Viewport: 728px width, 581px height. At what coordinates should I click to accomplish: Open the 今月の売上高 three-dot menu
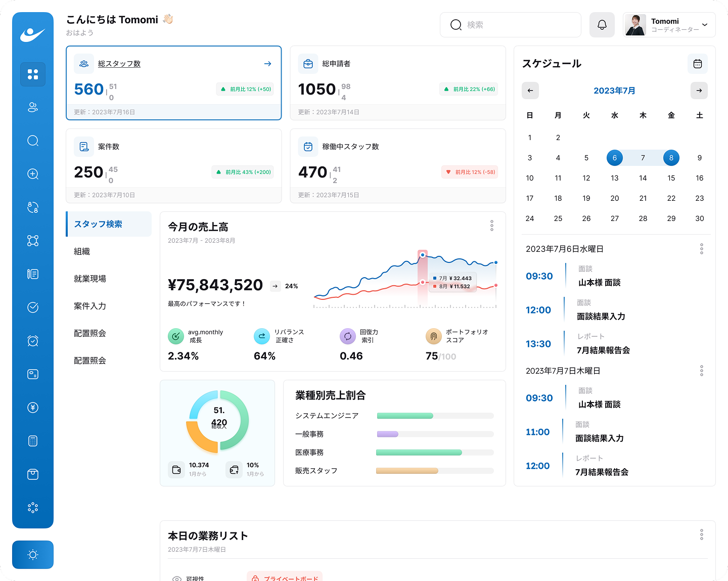pyautogui.click(x=491, y=226)
